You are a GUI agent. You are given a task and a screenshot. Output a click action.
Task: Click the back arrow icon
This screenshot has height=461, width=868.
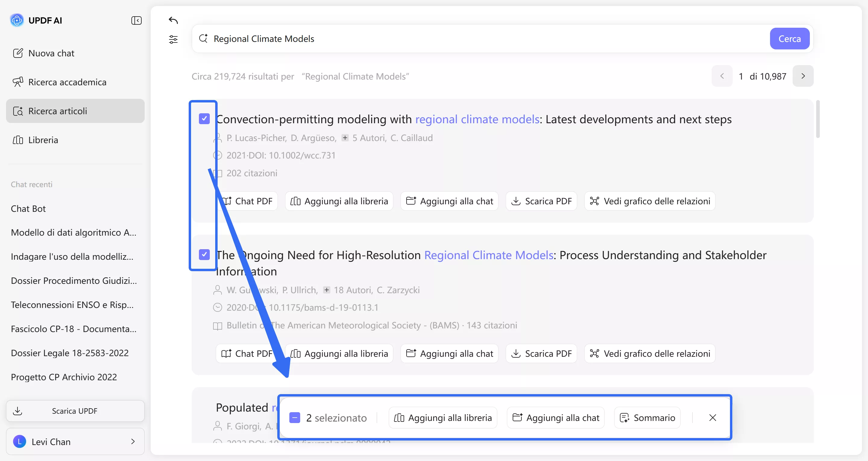(173, 20)
